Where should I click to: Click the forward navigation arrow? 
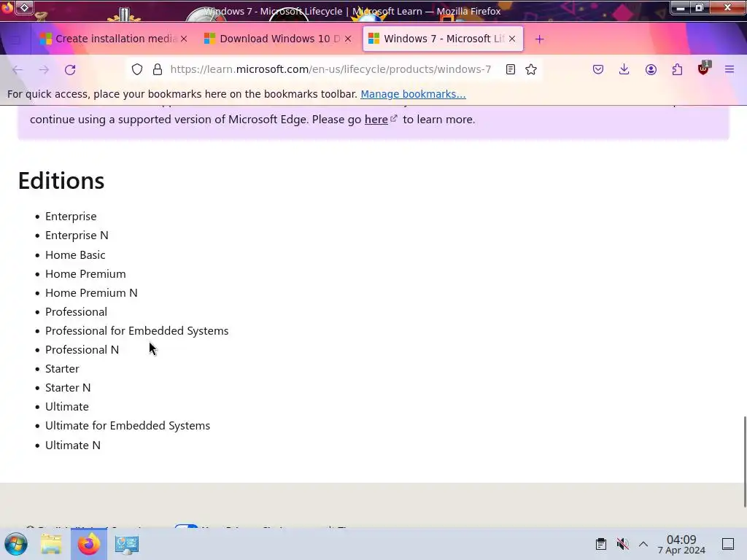coord(44,69)
